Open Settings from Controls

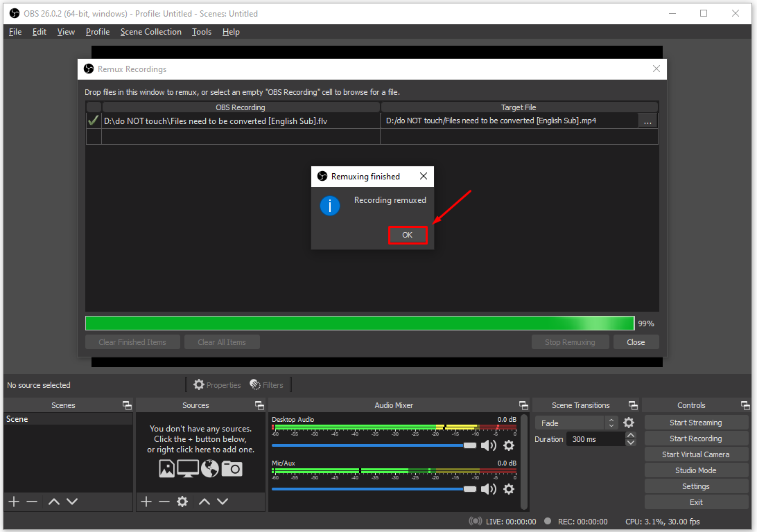click(x=696, y=486)
